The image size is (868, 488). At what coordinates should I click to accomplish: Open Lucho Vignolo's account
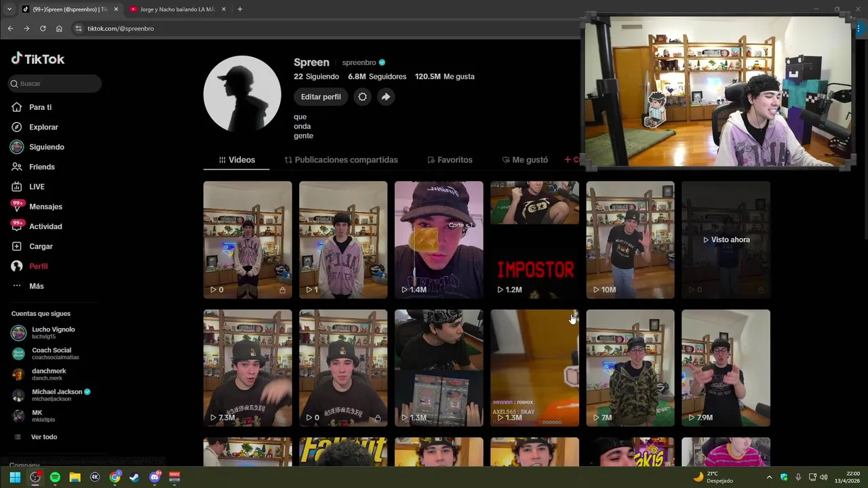tap(53, 333)
